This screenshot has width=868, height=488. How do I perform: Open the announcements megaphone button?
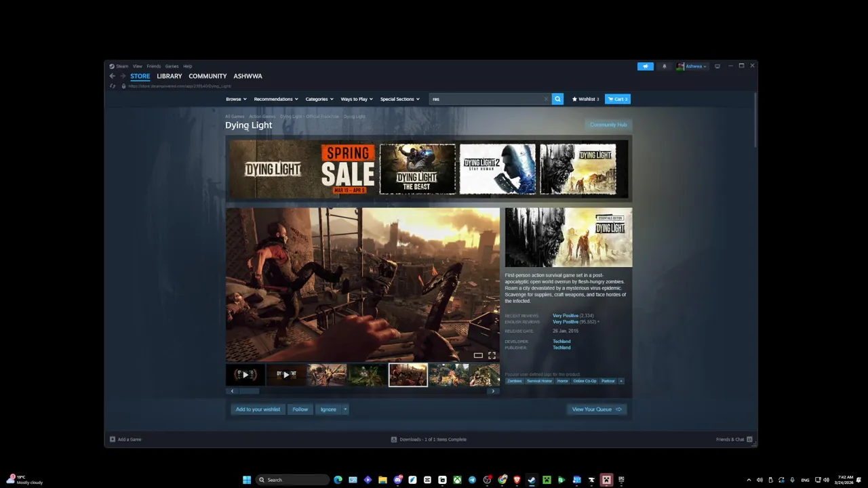(x=646, y=66)
